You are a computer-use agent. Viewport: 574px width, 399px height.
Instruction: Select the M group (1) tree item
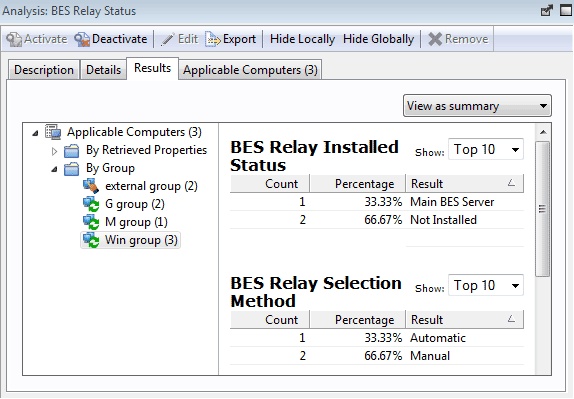pyautogui.click(x=136, y=222)
